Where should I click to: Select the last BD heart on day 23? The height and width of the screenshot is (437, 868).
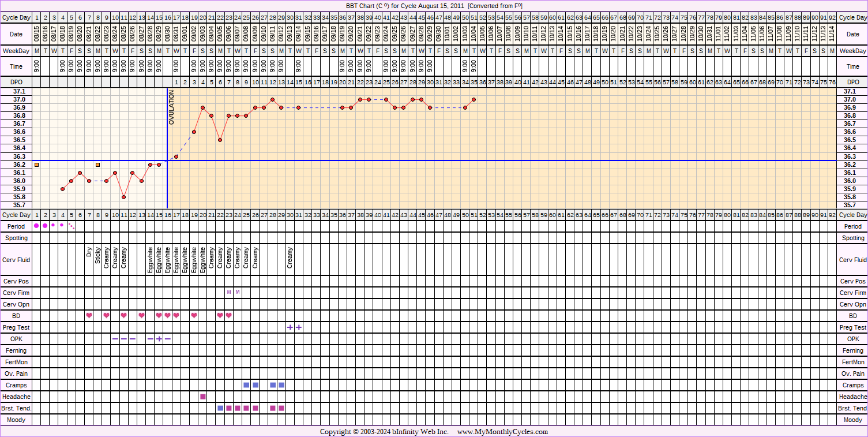point(229,315)
